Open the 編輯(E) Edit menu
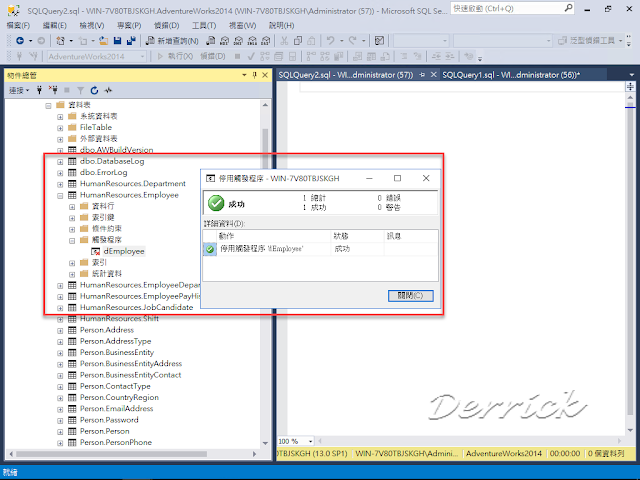Viewport: 640px width, 480px height. click(x=55, y=25)
